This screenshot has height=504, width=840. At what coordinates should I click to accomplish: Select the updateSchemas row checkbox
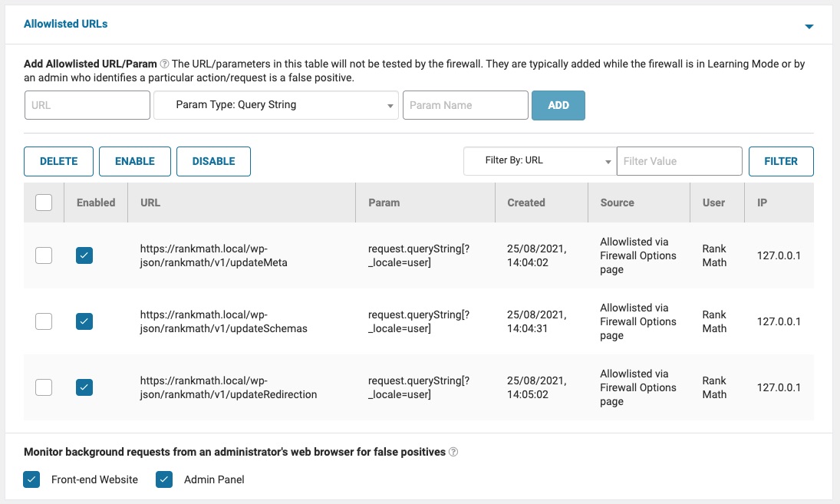44,321
